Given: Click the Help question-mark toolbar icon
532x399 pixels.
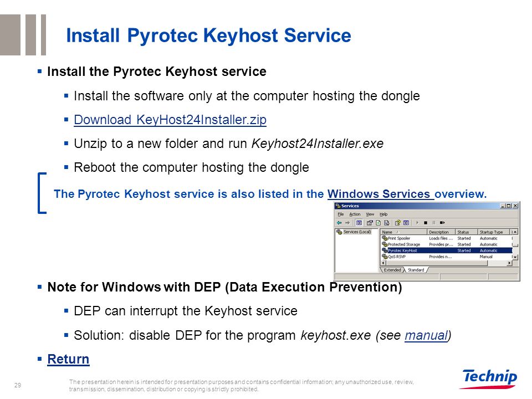Looking at the screenshot, I should tap(398, 223).
